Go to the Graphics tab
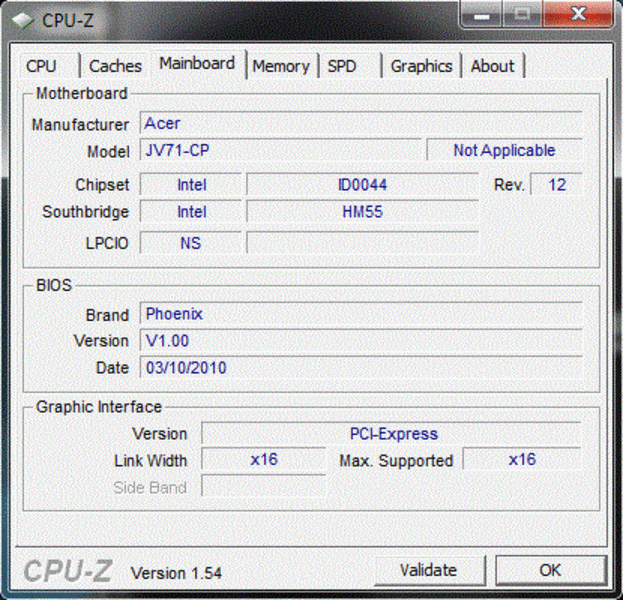This screenshot has height=600, width=623. coord(421,66)
